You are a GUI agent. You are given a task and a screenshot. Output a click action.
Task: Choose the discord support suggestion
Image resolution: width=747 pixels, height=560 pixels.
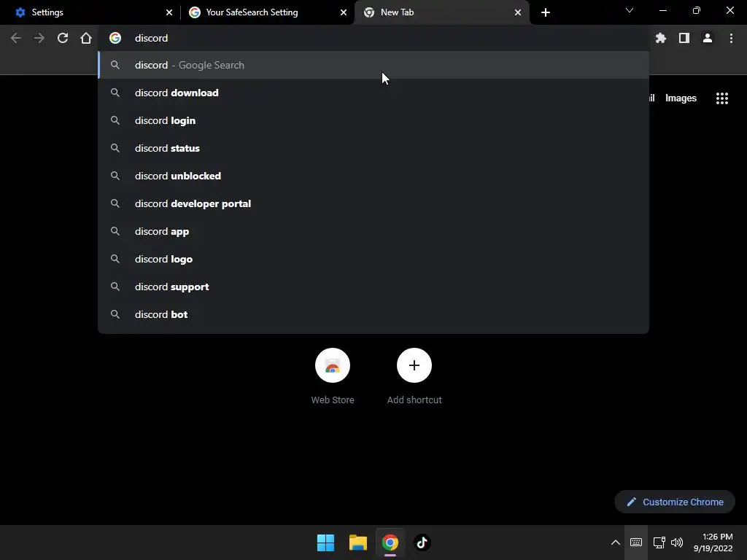[373, 287]
